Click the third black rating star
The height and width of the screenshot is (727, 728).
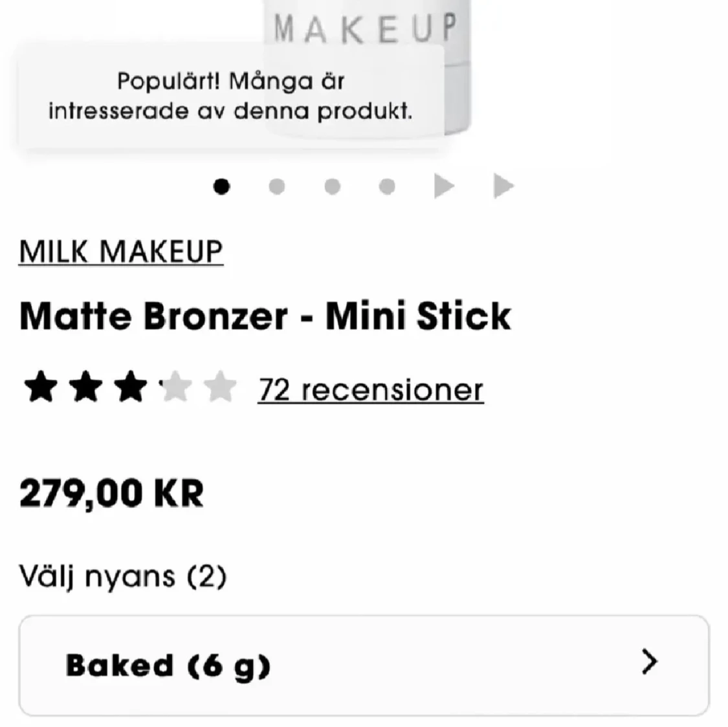[x=131, y=387]
